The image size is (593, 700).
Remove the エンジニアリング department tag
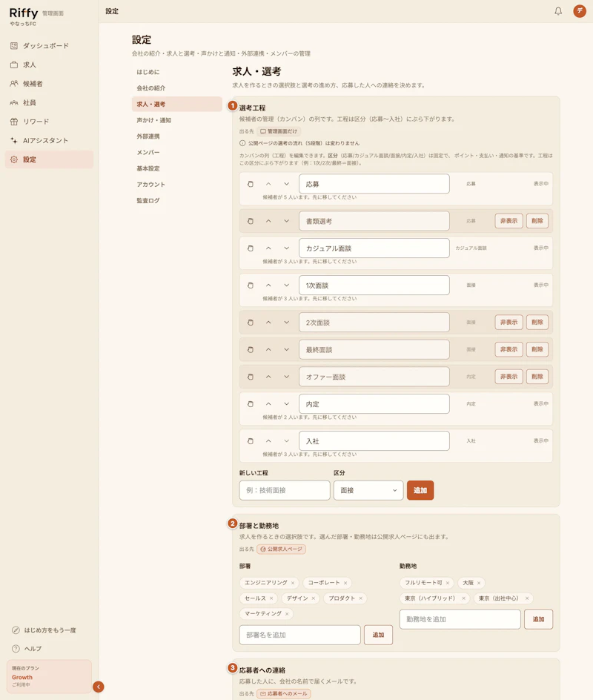tap(293, 583)
